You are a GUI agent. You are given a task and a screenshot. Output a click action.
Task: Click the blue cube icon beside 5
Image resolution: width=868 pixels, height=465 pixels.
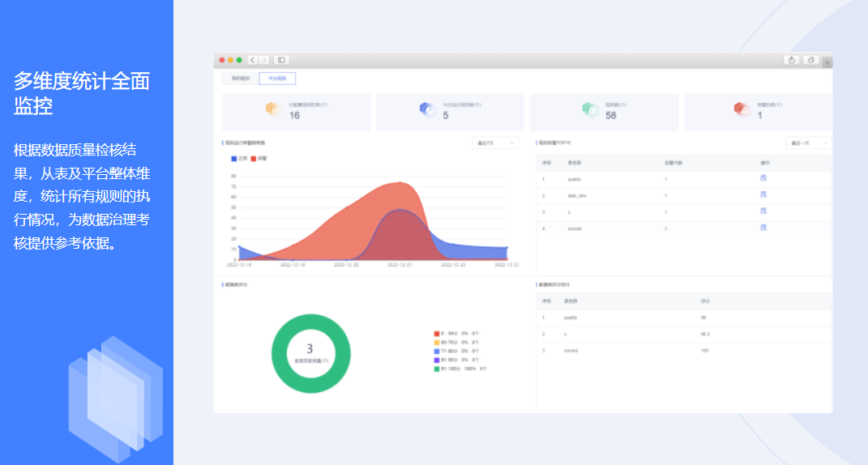(x=427, y=109)
